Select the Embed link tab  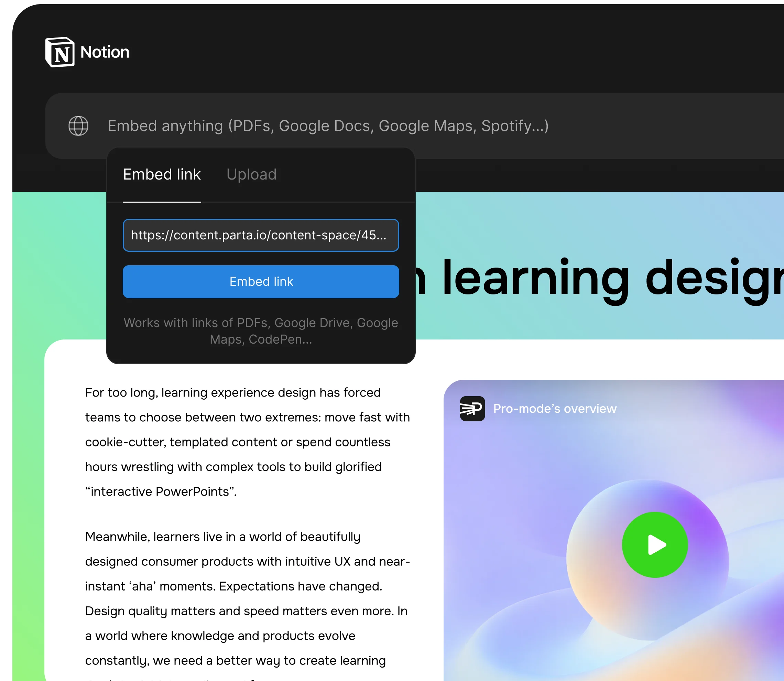tap(162, 174)
